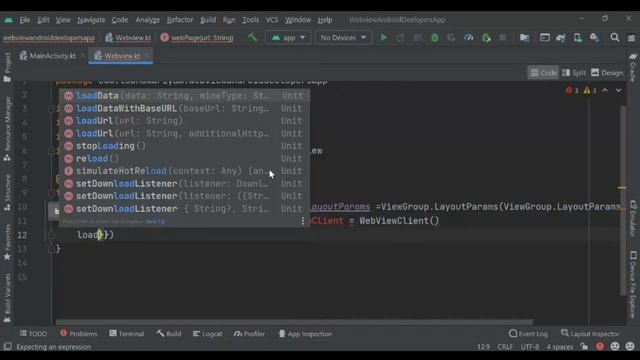Click the Debug app bug icon
Image resolution: width=640 pixels, height=360 pixels.
pyautogui.click(x=435, y=38)
